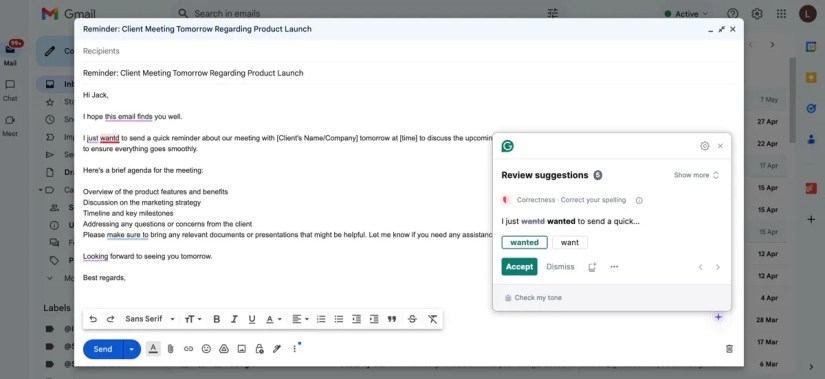Click the misspelled word "wantd"
Image resolution: width=825 pixels, height=379 pixels.
tap(109, 138)
